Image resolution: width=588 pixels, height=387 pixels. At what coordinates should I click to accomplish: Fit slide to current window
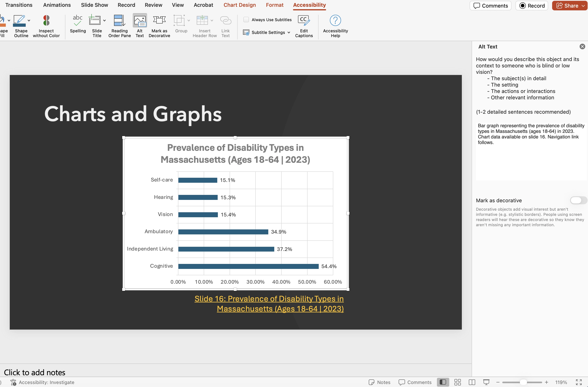coord(579,382)
